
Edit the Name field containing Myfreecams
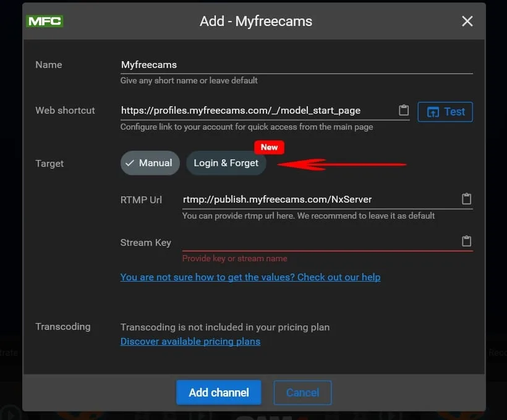(x=296, y=65)
